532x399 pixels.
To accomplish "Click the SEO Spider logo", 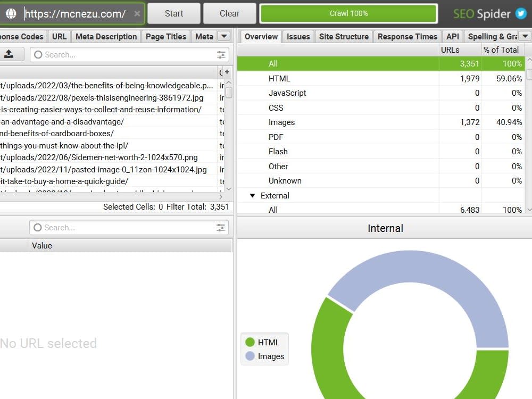I will coord(482,14).
